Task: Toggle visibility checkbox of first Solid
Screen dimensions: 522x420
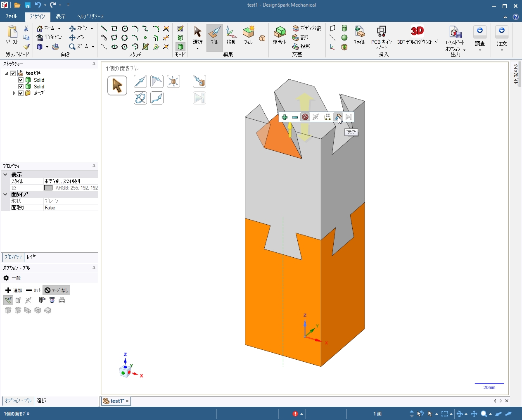Action: 21,80
